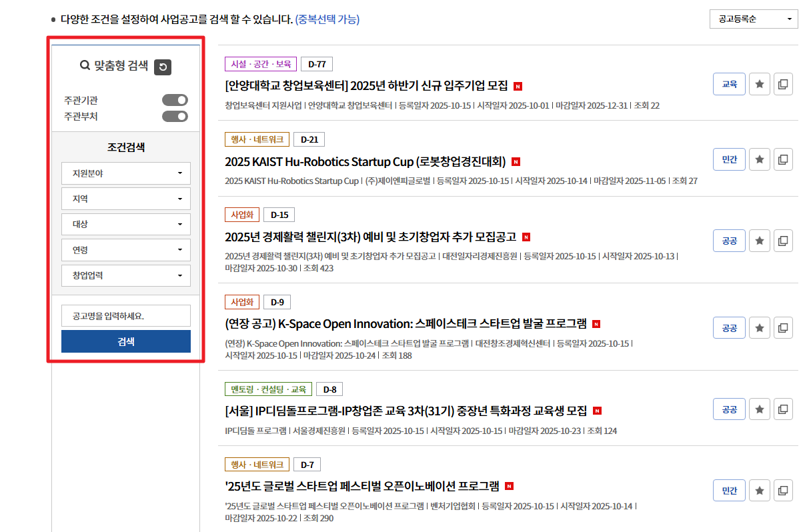Open the 지원분야 dropdown

[125, 173]
